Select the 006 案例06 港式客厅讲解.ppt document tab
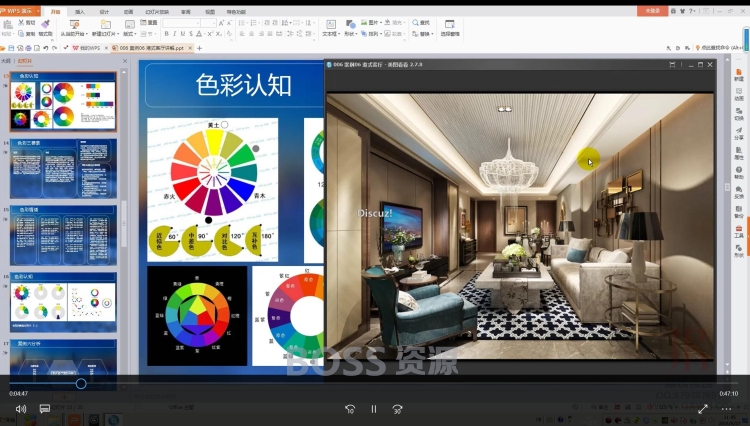Image resolution: width=750 pixels, height=426 pixels. [x=151, y=48]
